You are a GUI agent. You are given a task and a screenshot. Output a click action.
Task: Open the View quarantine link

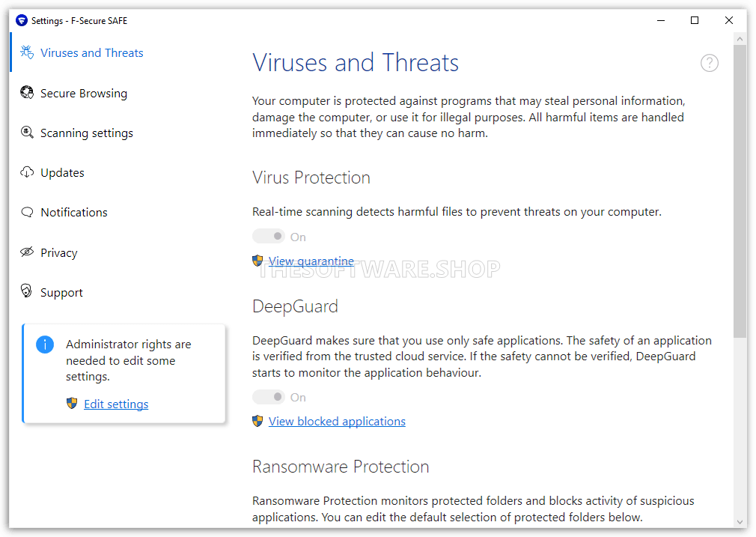(311, 261)
